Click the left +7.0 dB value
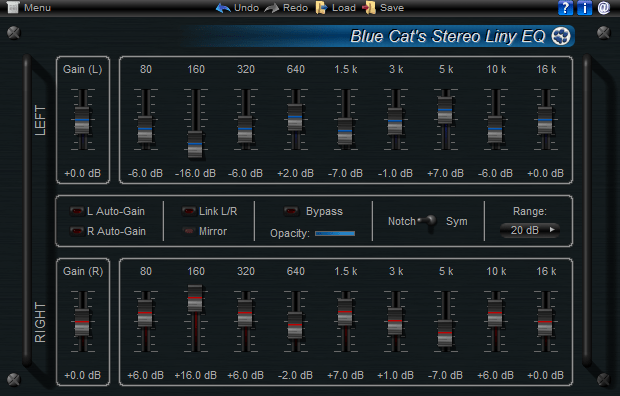 pyautogui.click(x=445, y=173)
